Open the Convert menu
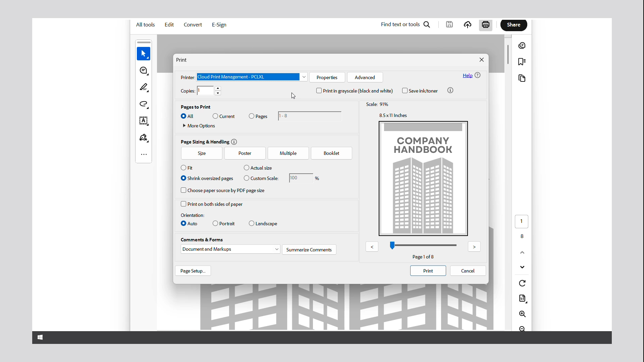 click(193, 25)
